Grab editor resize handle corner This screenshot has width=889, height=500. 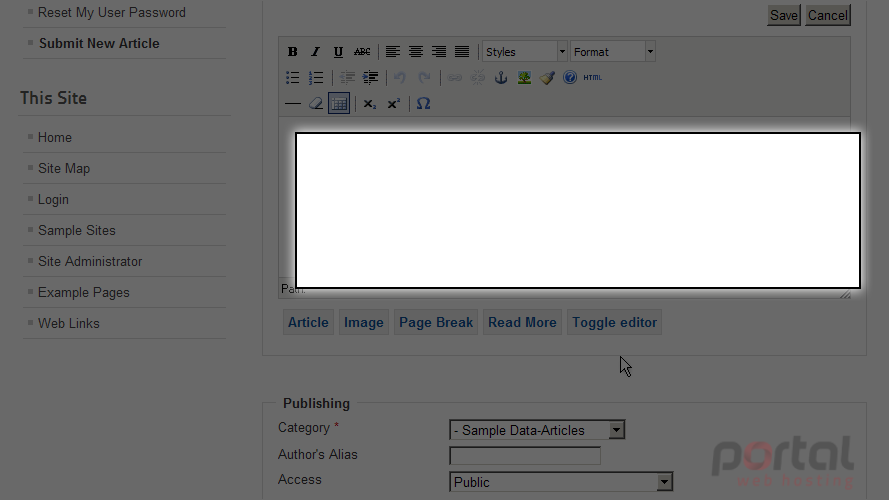pyautogui.click(x=845, y=293)
